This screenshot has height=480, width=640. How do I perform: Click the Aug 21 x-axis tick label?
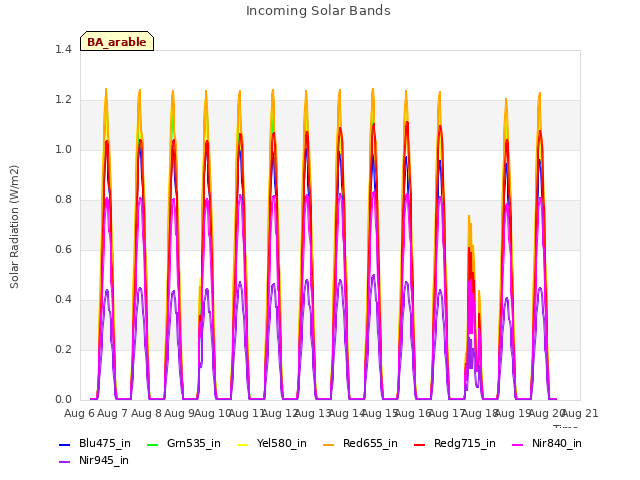(x=580, y=413)
